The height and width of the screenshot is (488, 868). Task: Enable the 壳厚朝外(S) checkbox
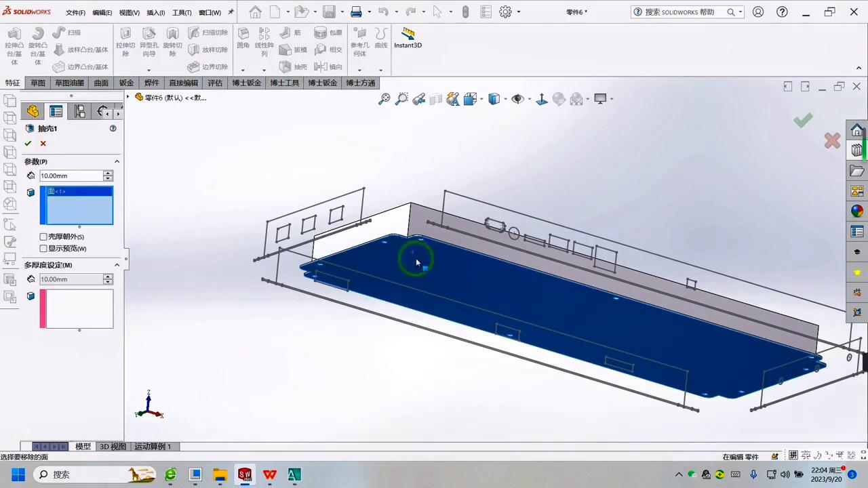[x=43, y=237]
